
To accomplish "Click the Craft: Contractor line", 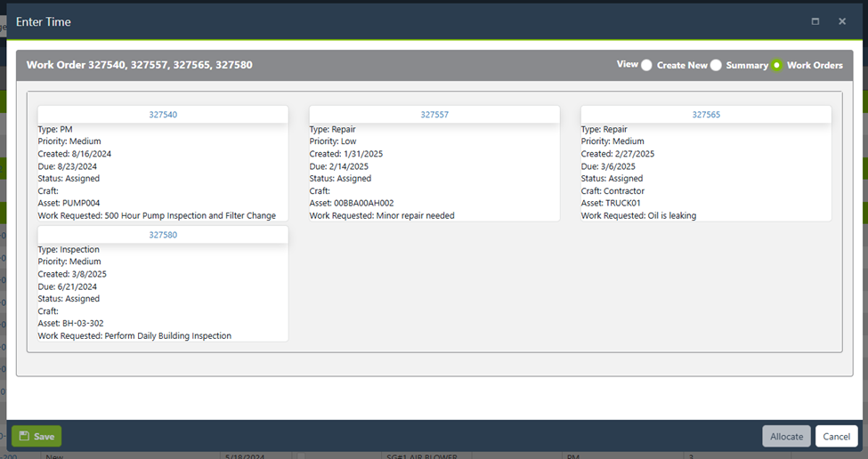I will [x=612, y=190].
